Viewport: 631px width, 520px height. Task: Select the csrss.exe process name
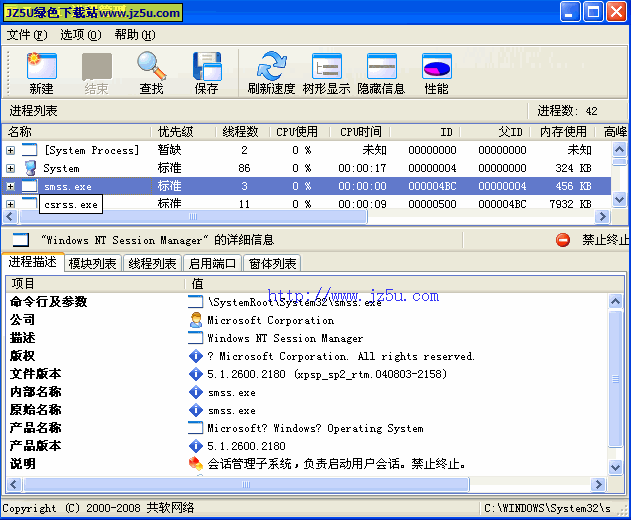coord(71,204)
